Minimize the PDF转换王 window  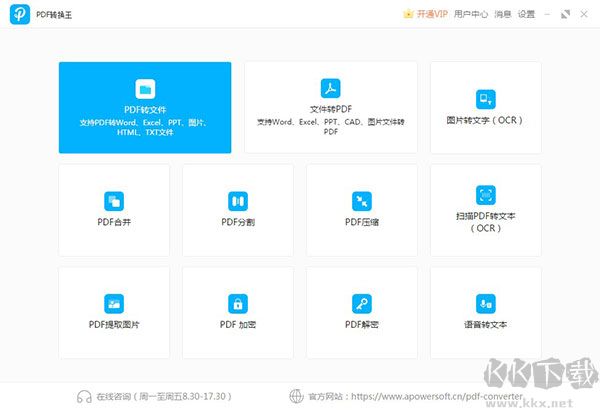[548, 14]
